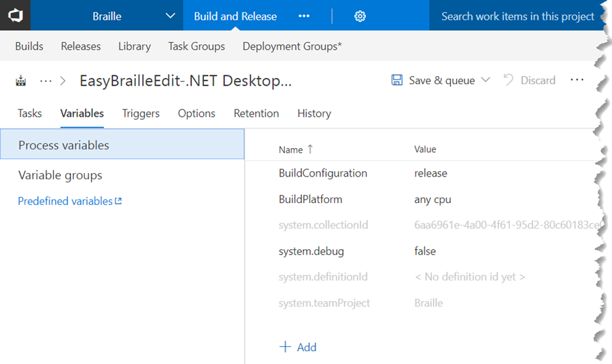Sort variables by the Name arrow
This screenshot has width=612, height=364.
click(x=311, y=149)
